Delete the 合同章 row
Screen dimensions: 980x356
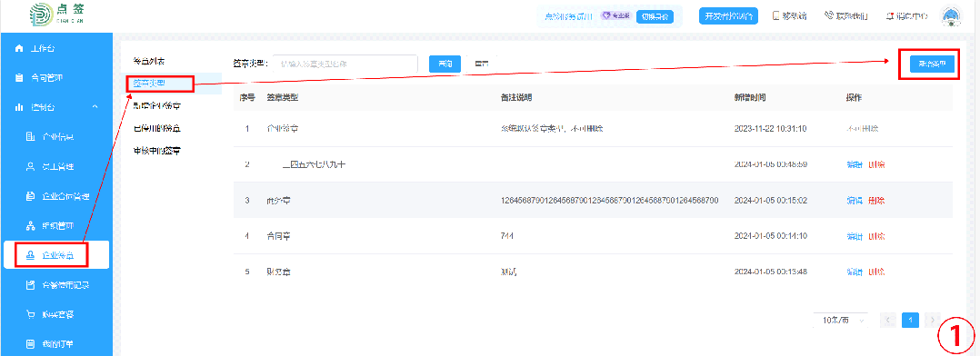point(877,236)
